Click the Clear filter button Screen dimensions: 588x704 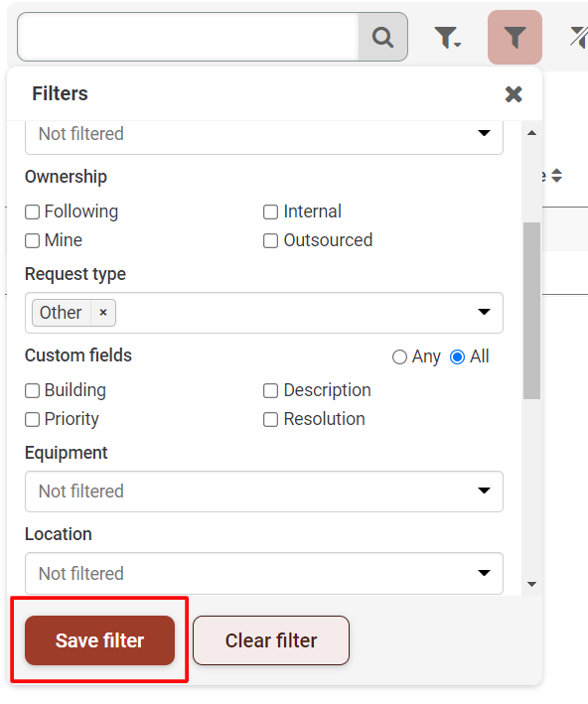[x=271, y=640]
